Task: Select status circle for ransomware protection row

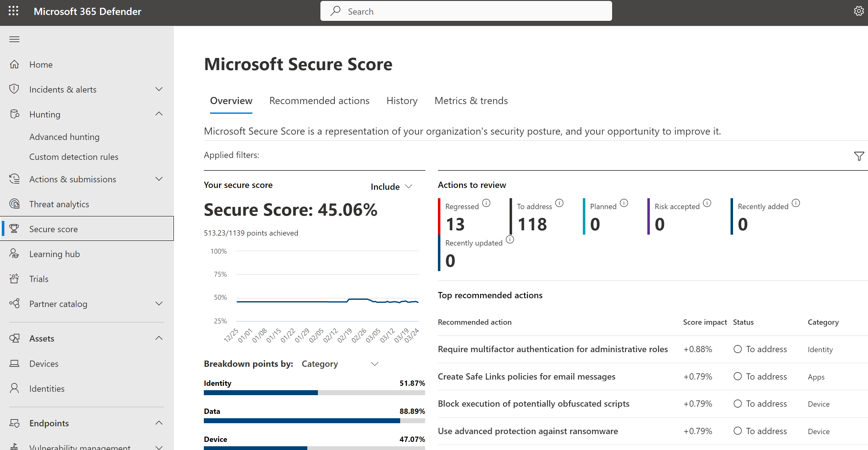Action: [737, 431]
